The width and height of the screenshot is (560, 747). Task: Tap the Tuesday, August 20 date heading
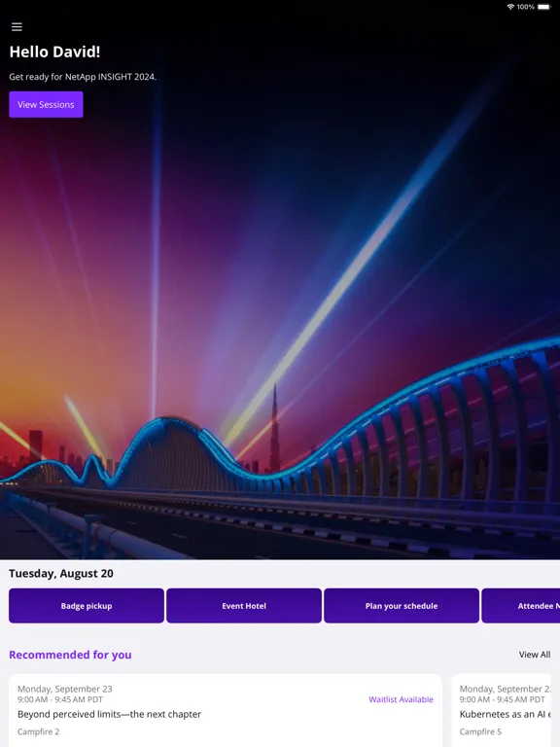tap(61, 573)
